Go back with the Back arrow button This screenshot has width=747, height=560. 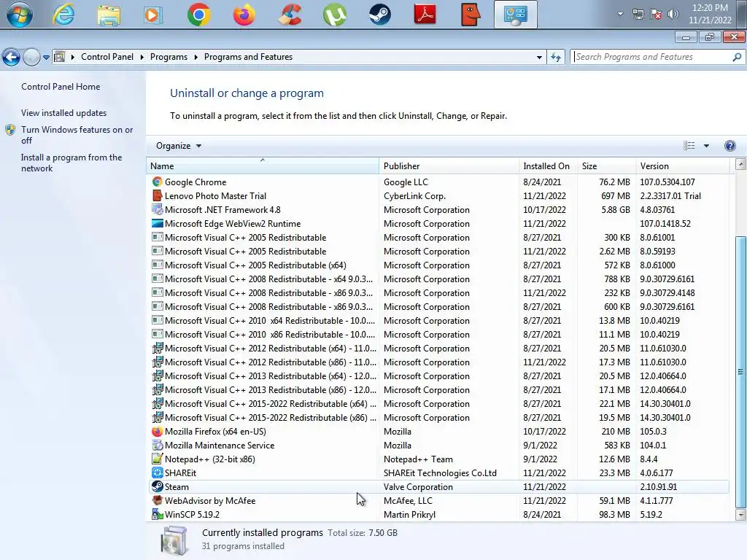(12, 58)
